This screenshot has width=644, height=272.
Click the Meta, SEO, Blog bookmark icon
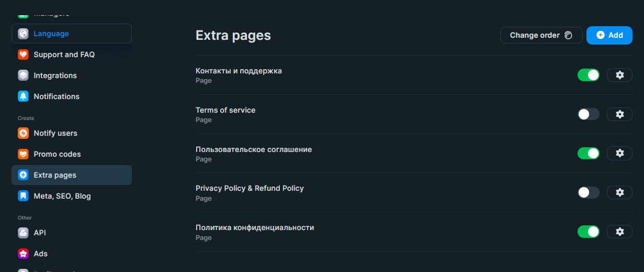(x=23, y=196)
